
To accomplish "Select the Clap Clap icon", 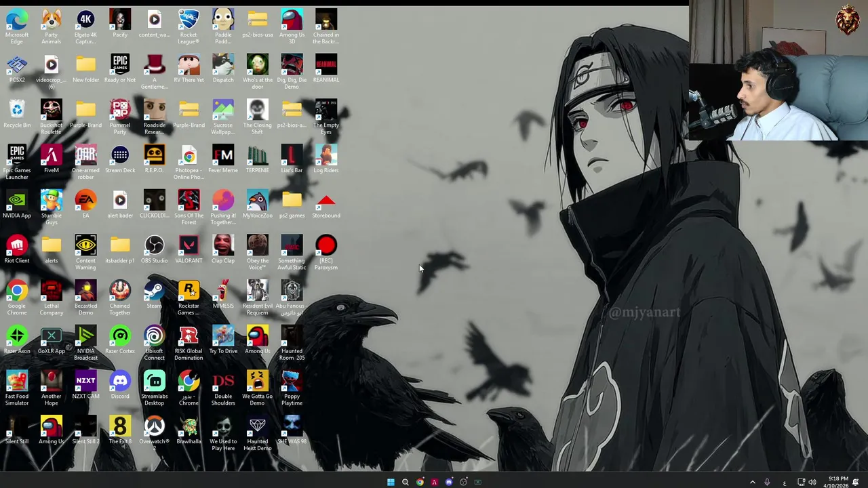I will (x=223, y=249).
